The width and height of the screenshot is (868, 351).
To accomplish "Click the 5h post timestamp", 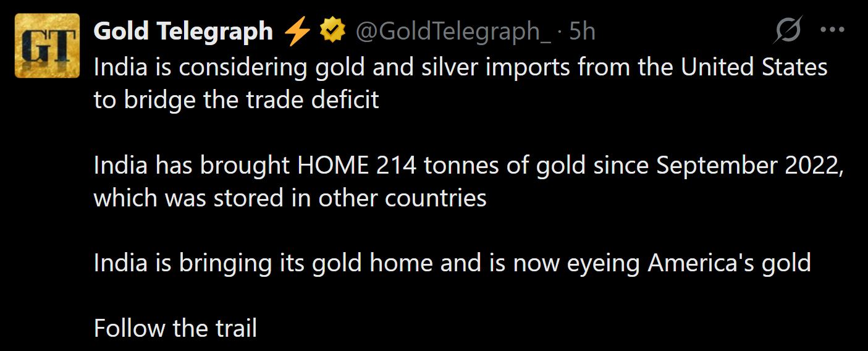I will (582, 31).
